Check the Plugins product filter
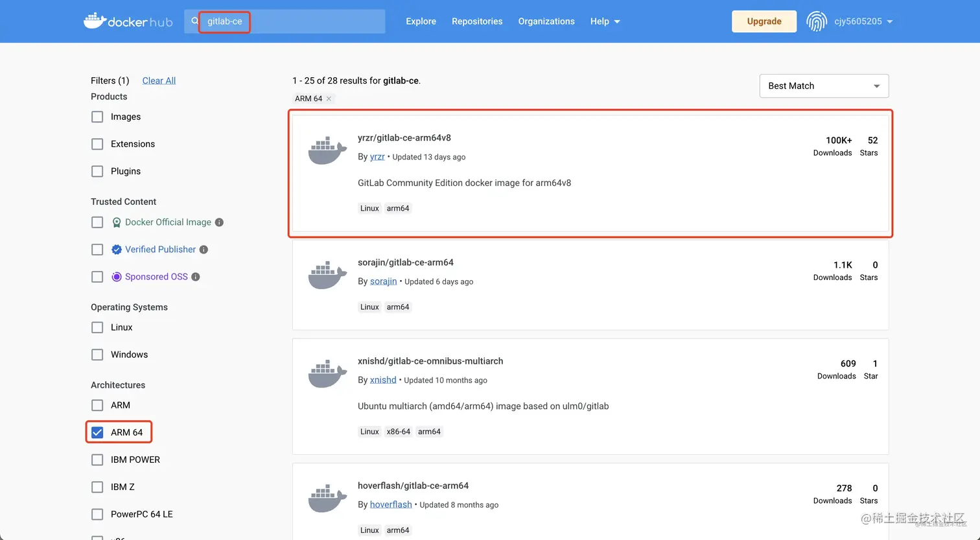Screen dimensions: 980x540 (97, 171)
